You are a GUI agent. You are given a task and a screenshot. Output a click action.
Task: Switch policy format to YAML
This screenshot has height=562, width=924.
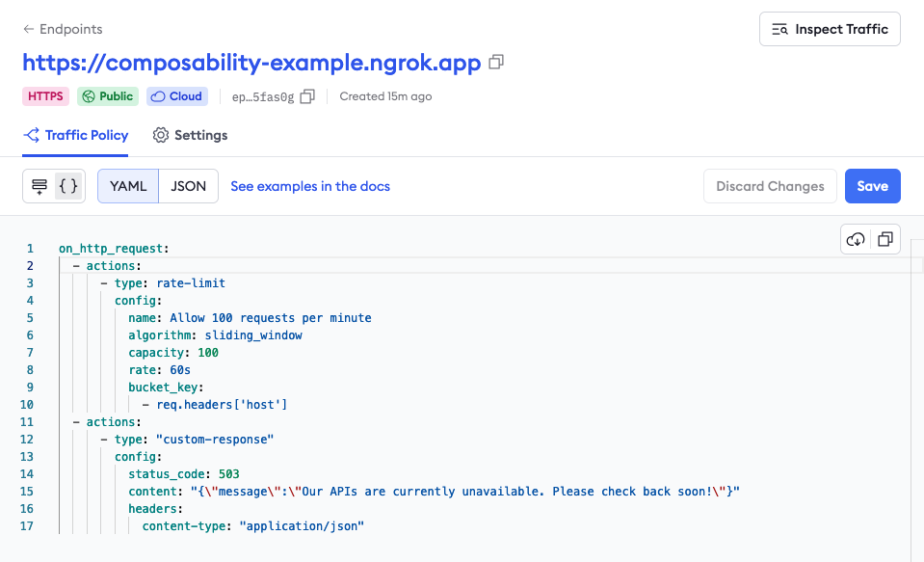128,186
